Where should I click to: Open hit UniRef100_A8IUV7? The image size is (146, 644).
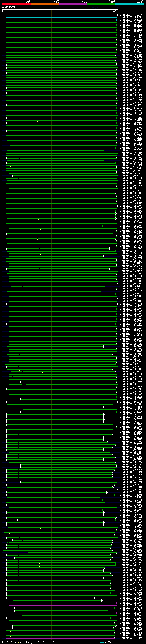[x=131, y=15]
